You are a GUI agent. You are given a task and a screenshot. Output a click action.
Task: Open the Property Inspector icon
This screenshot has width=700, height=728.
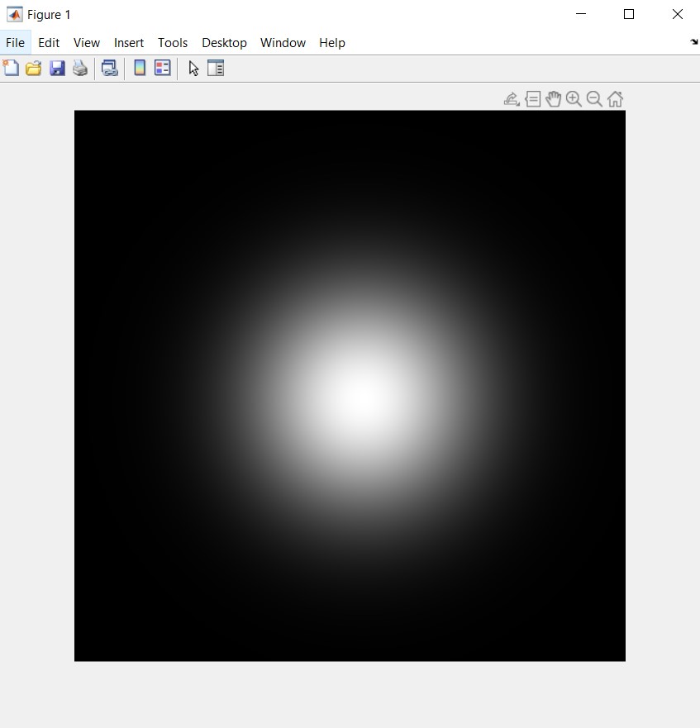click(x=216, y=68)
